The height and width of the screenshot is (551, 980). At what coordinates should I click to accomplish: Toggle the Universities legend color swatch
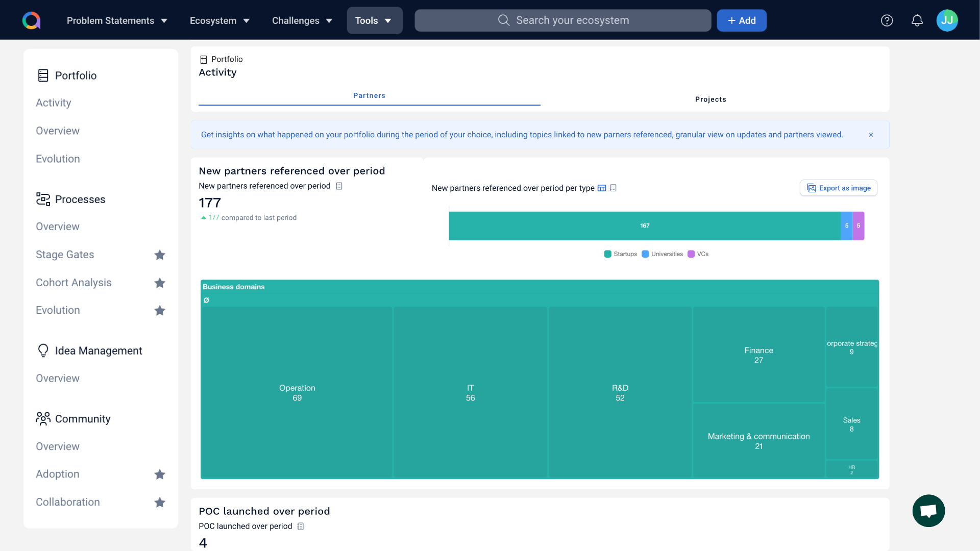[645, 254]
